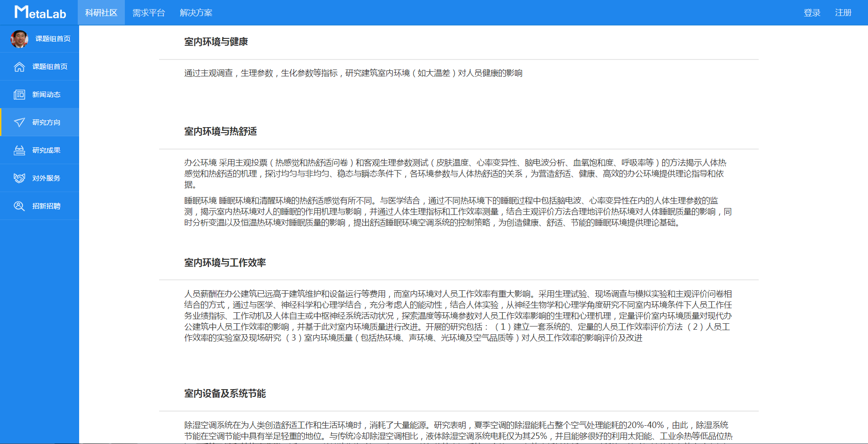Open the 需求平台 tab
The width and height of the screenshot is (868, 444).
149,13
